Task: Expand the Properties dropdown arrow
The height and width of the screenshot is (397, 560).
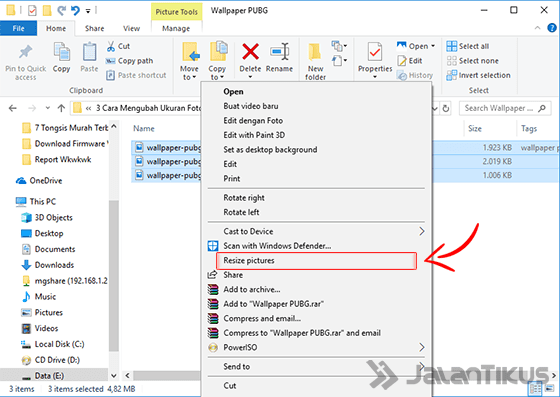Action: coord(375,76)
